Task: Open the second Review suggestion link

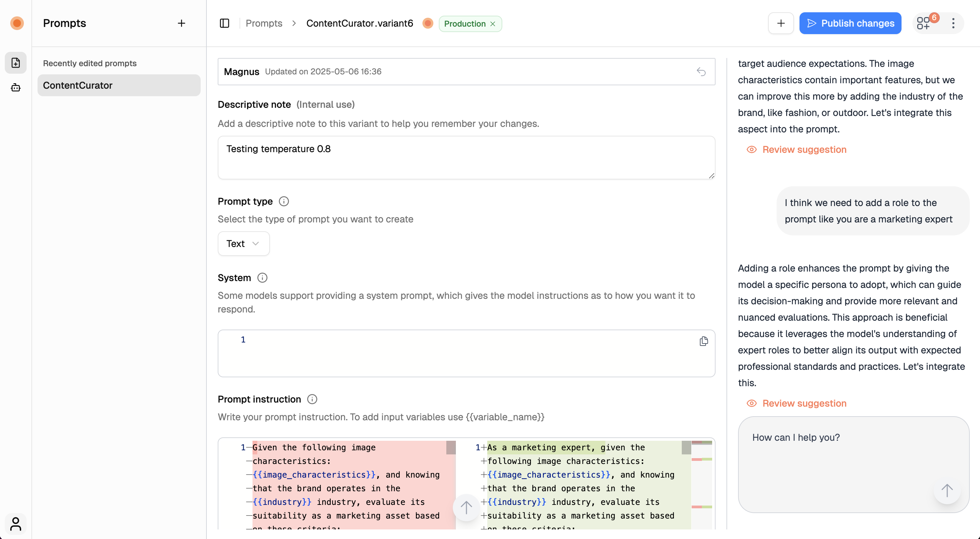Action: click(x=804, y=403)
